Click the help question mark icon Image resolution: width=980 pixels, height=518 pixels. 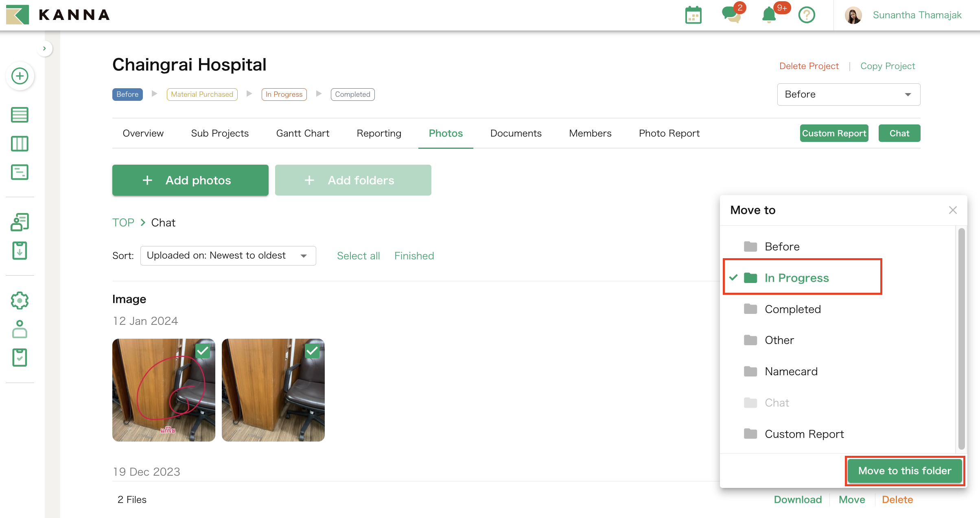(x=806, y=15)
